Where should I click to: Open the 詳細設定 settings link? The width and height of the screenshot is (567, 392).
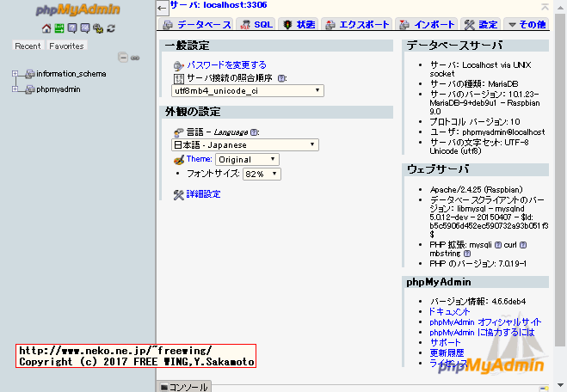(203, 194)
